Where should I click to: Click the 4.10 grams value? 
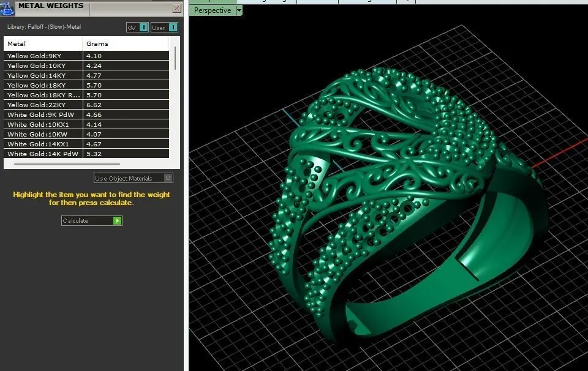[x=94, y=56]
